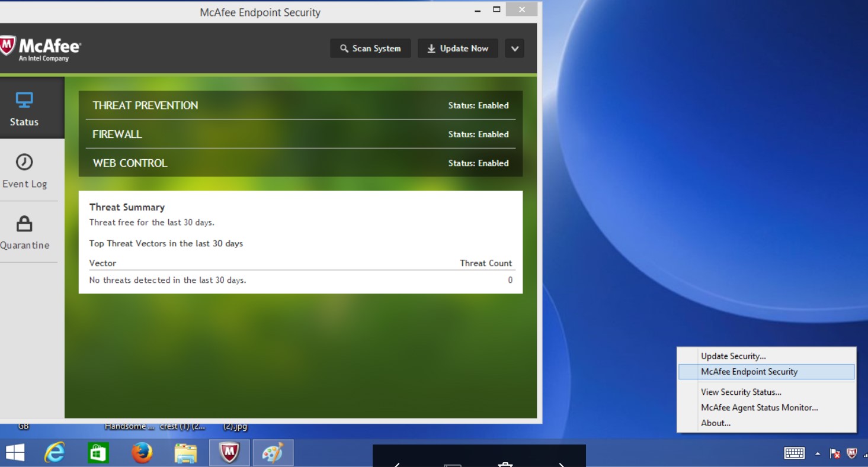Image resolution: width=868 pixels, height=467 pixels.
Task: Show hidden system tray icons
Action: tap(818, 454)
